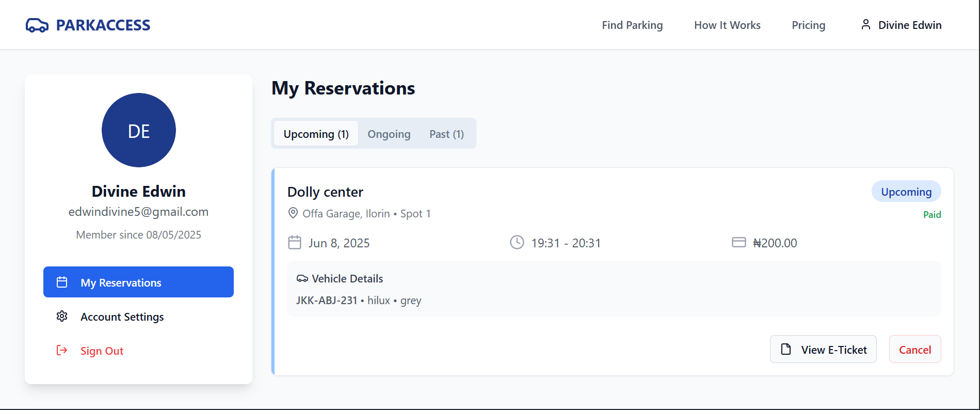This screenshot has height=410, width=980.
Task: Click the location pin icon near Offa Garage
Action: [293, 213]
